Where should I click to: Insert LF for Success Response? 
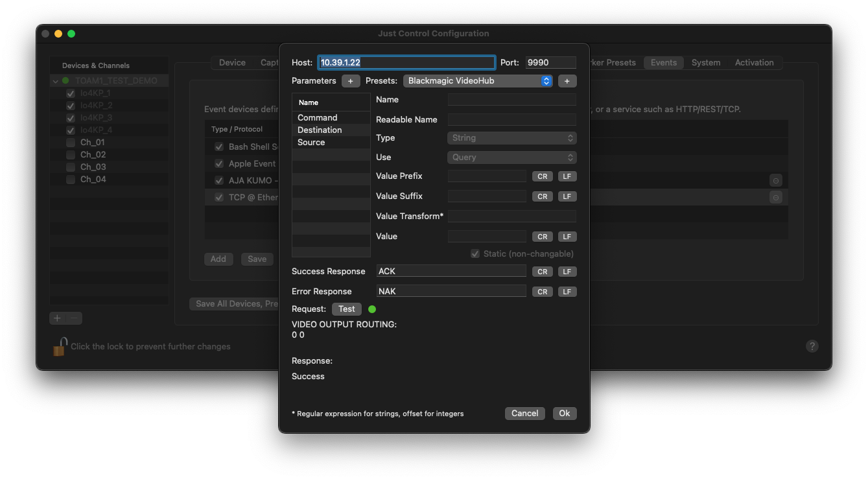pos(567,272)
